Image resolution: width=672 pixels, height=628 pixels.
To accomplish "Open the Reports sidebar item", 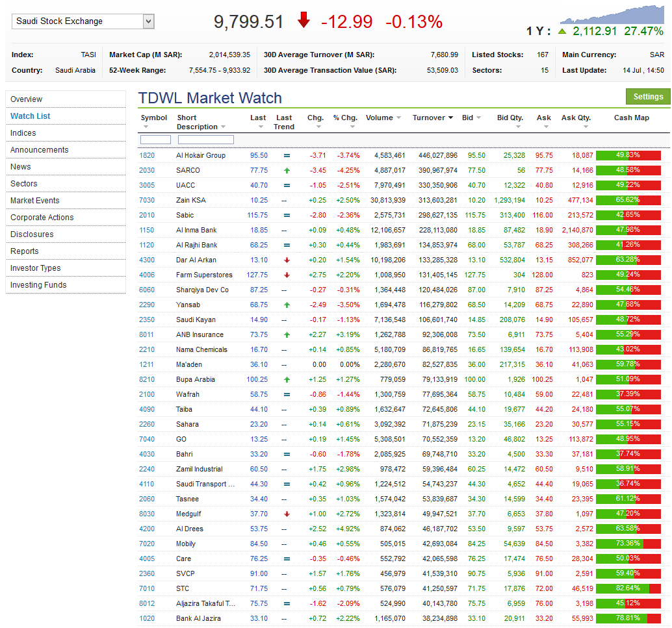I will tap(66, 251).
